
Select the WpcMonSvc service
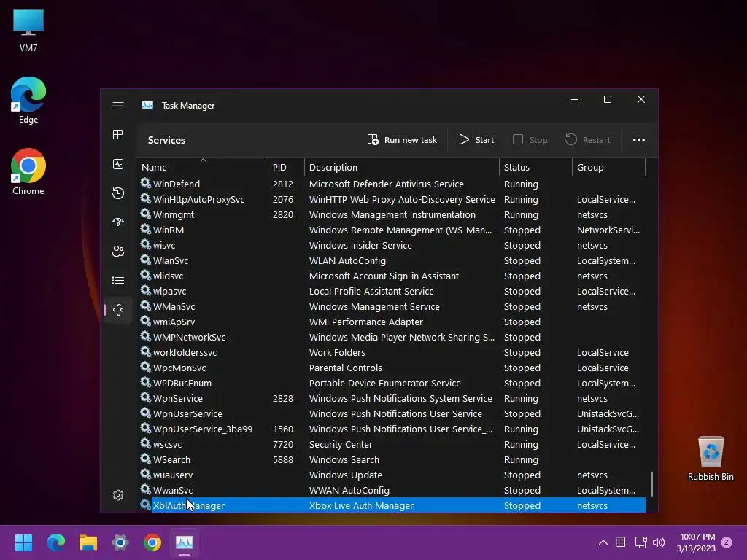392,367
